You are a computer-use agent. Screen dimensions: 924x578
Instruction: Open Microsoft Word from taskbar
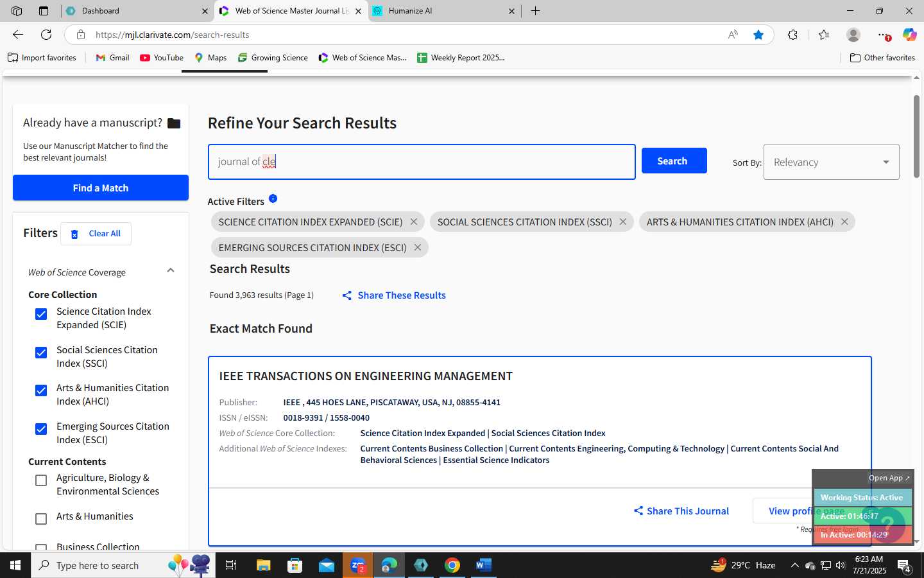tap(484, 565)
